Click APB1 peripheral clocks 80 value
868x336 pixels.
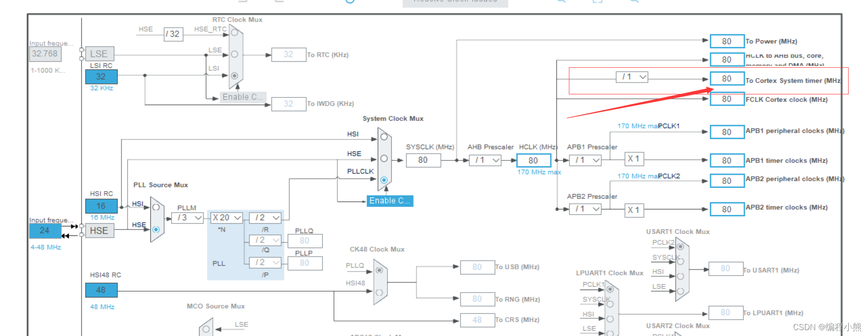click(727, 132)
